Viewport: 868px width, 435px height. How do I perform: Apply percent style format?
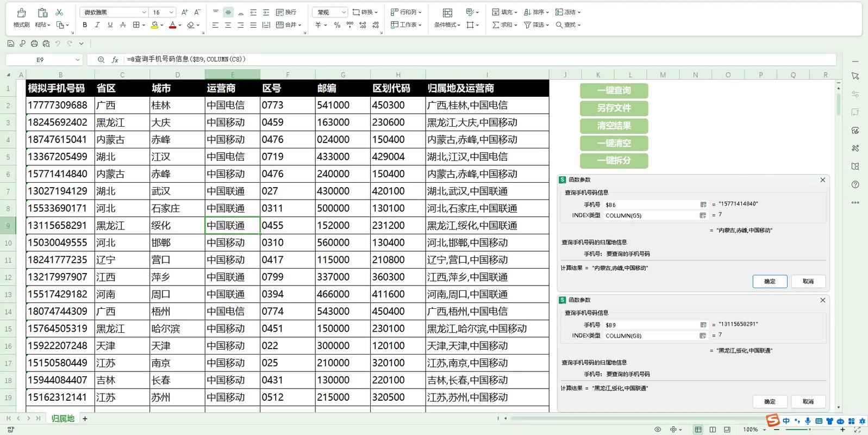(337, 25)
